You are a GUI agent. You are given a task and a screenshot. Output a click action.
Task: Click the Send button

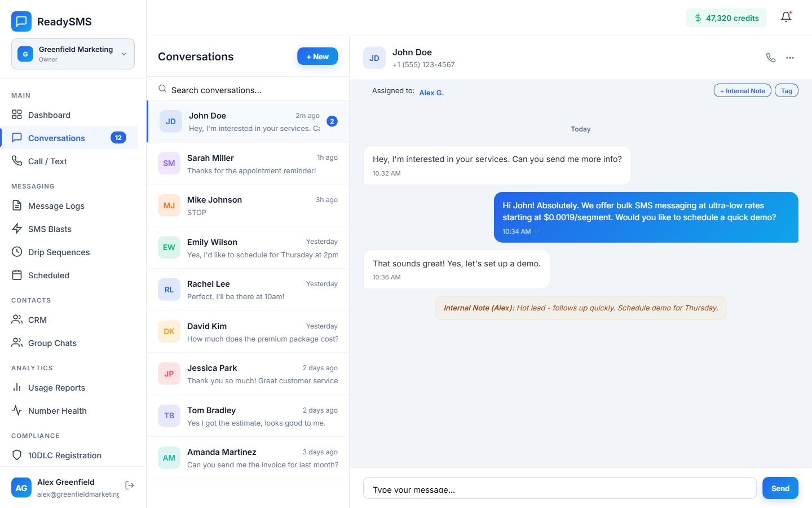point(780,488)
